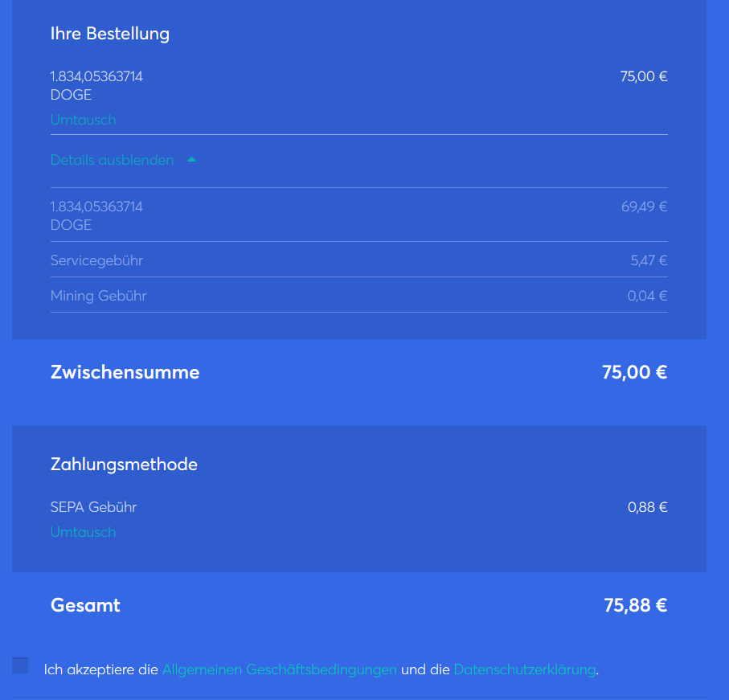
Task: Tick the terms acceptance checkbox
Action: [20, 665]
